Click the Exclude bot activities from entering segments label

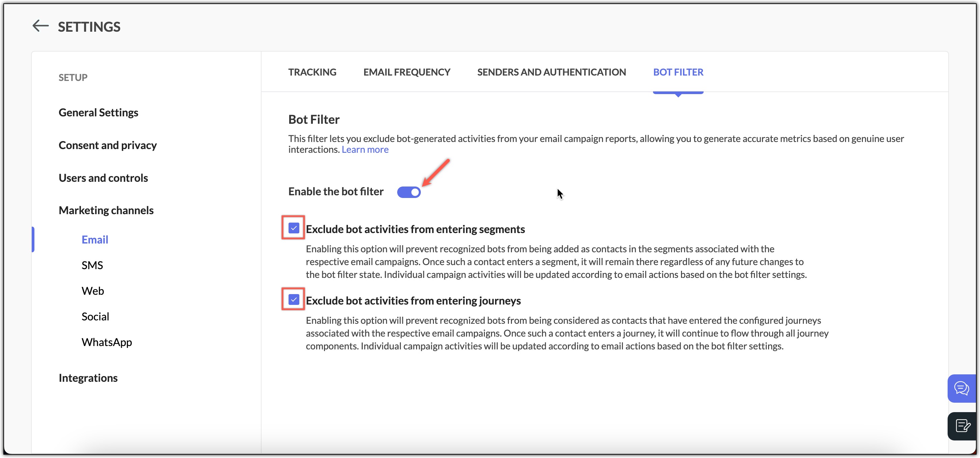pyautogui.click(x=415, y=229)
